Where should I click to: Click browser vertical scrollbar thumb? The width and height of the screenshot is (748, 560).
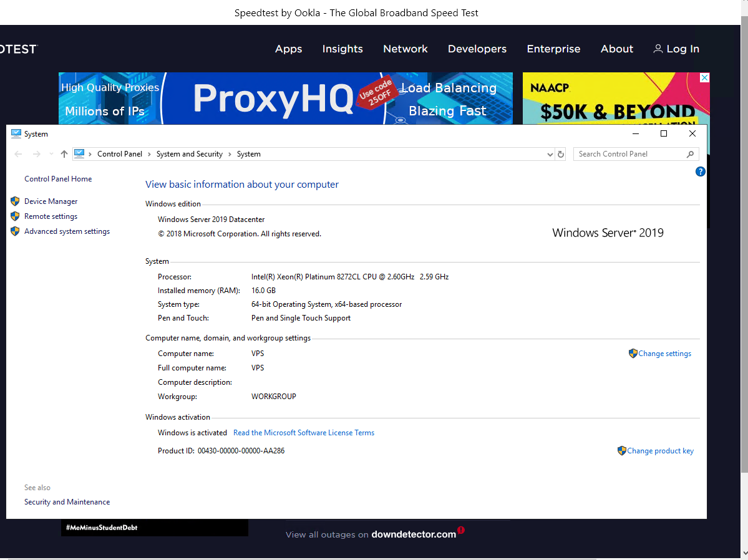pos(744,243)
